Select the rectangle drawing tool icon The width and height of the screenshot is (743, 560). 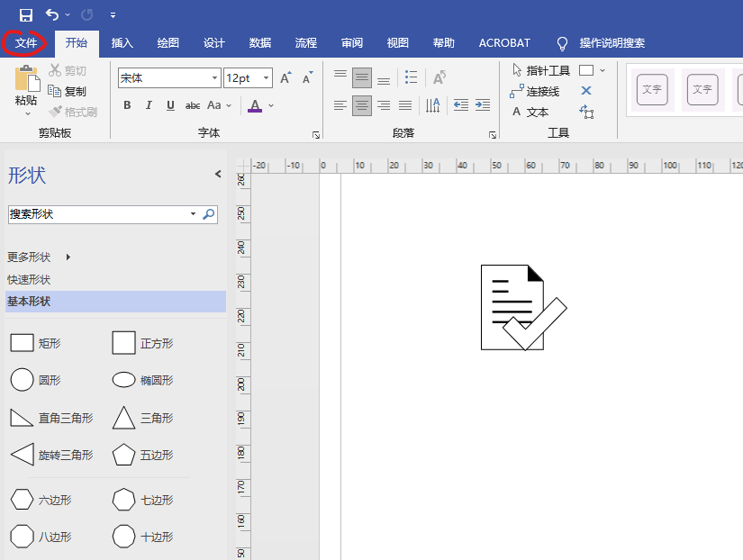pos(586,70)
